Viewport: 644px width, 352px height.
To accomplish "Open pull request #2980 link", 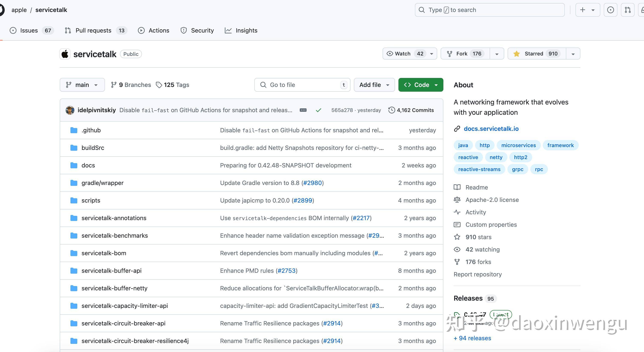I will [x=313, y=183].
